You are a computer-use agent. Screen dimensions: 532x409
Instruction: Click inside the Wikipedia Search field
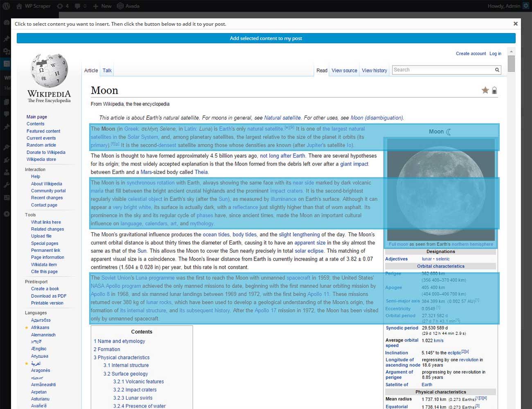[x=442, y=70]
